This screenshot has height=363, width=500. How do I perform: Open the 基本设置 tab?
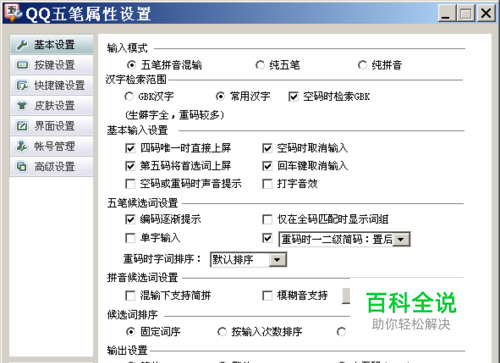[52, 45]
